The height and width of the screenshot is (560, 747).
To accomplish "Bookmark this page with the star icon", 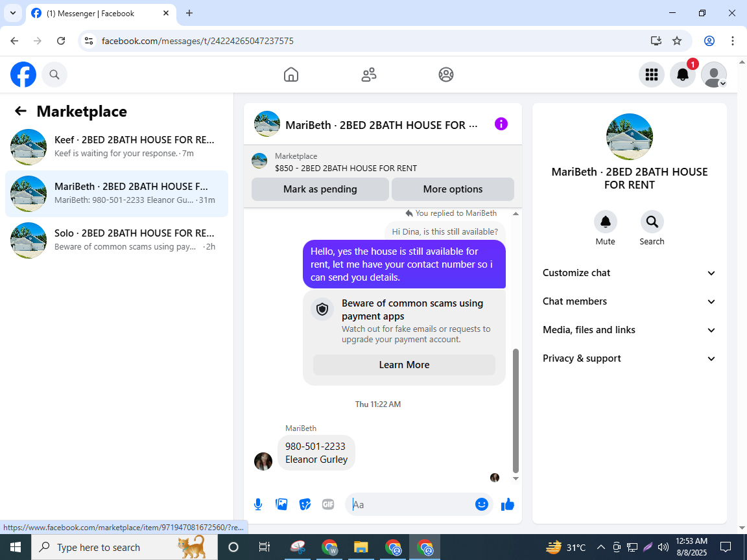I will 677,41.
